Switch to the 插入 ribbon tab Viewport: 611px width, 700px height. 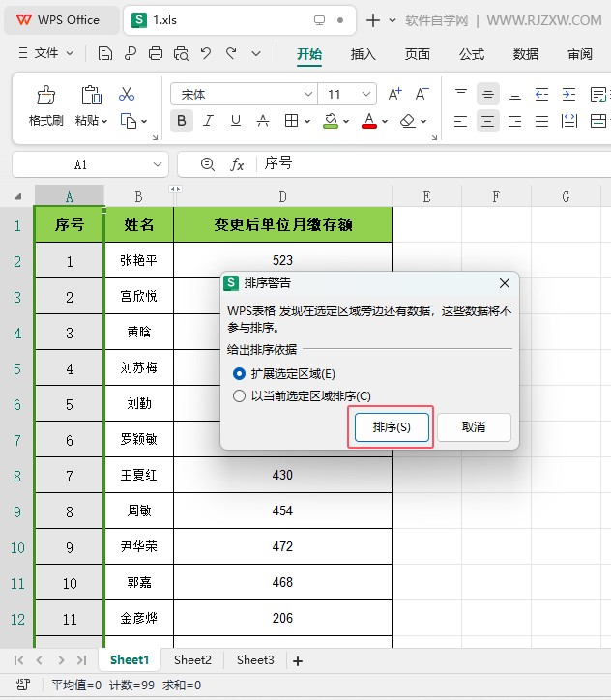coord(364,54)
